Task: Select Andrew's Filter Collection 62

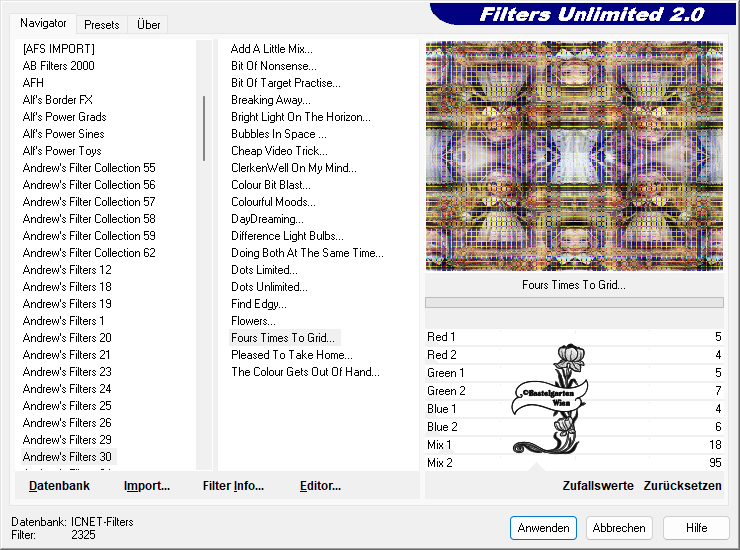Action: click(x=89, y=253)
